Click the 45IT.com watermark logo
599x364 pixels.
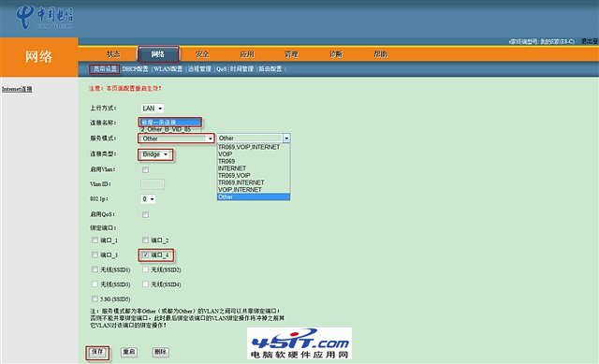(x=299, y=343)
